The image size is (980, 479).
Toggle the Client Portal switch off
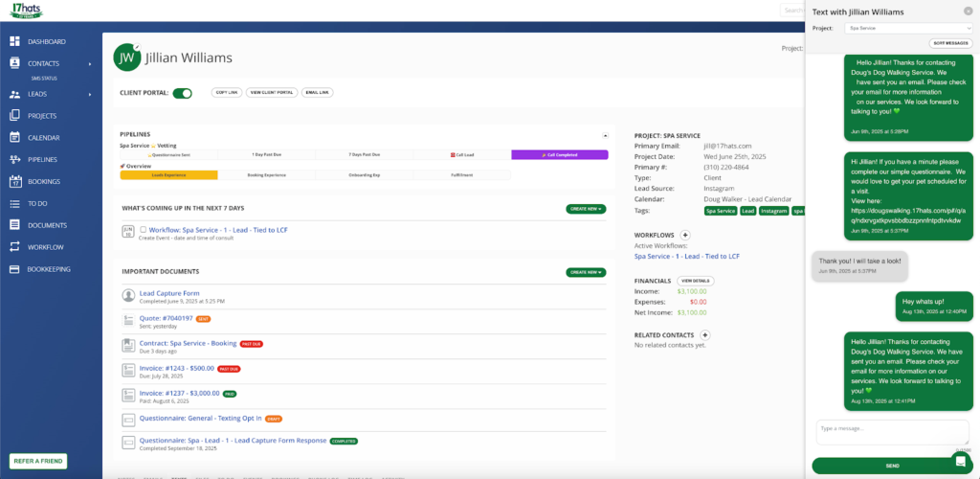182,93
